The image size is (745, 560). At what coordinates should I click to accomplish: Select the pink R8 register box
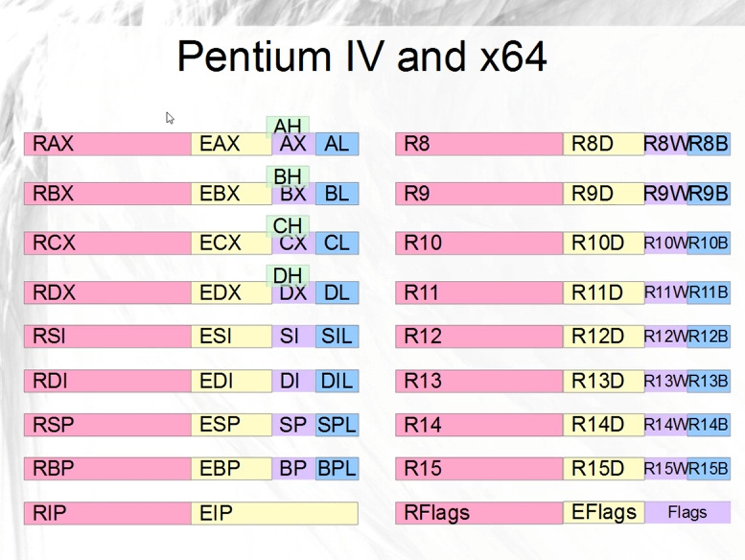[478, 144]
